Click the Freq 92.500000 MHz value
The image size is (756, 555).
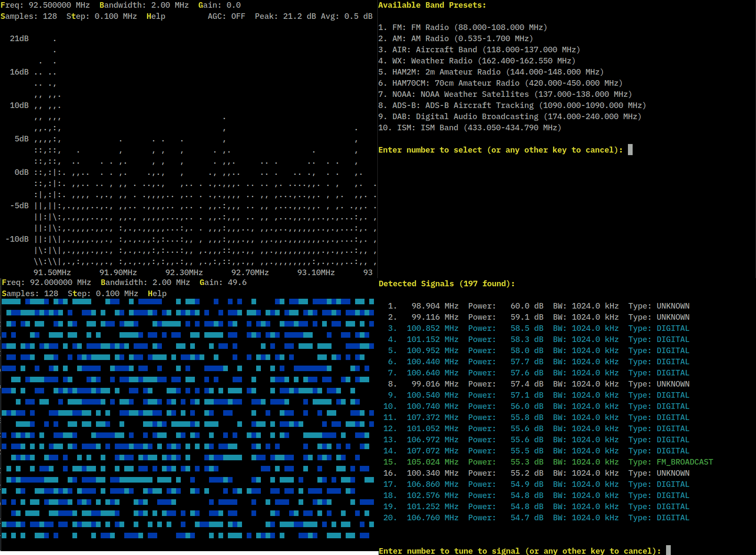tap(59, 5)
